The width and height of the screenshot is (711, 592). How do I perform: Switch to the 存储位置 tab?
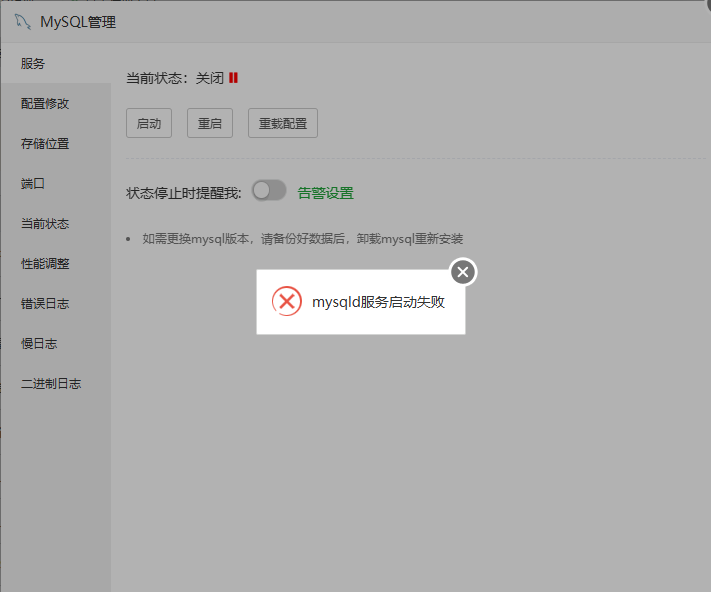pyautogui.click(x=55, y=144)
